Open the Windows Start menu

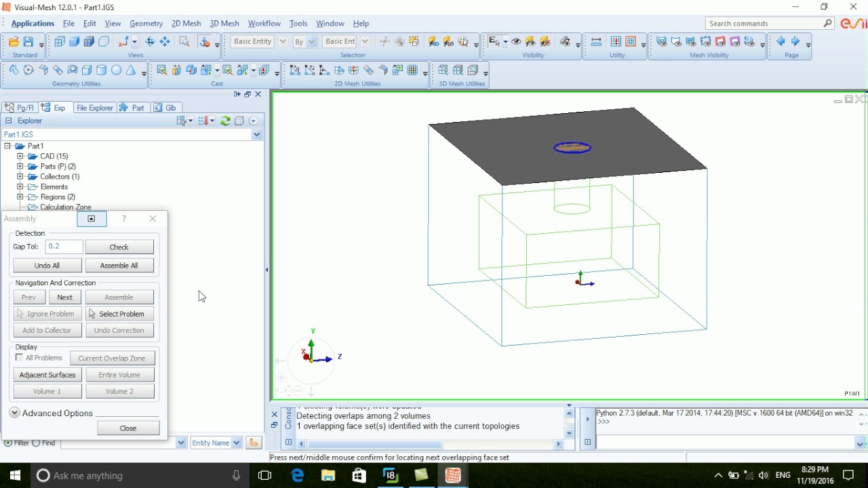tap(15, 476)
